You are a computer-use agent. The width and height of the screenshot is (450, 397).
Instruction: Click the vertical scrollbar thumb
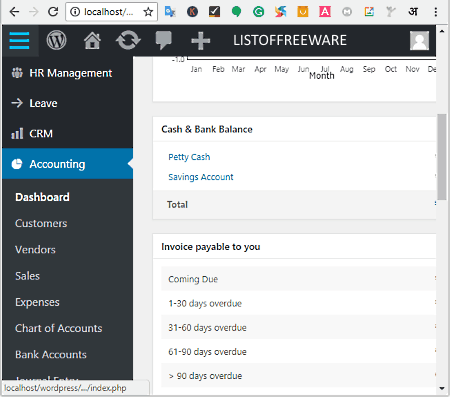pyautogui.click(x=442, y=157)
